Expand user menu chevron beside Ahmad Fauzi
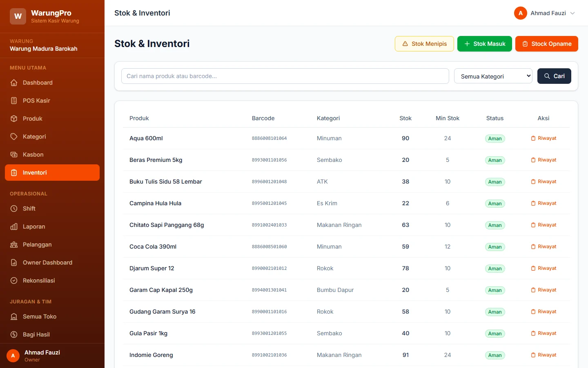This screenshot has height=368, width=588. pos(572,13)
